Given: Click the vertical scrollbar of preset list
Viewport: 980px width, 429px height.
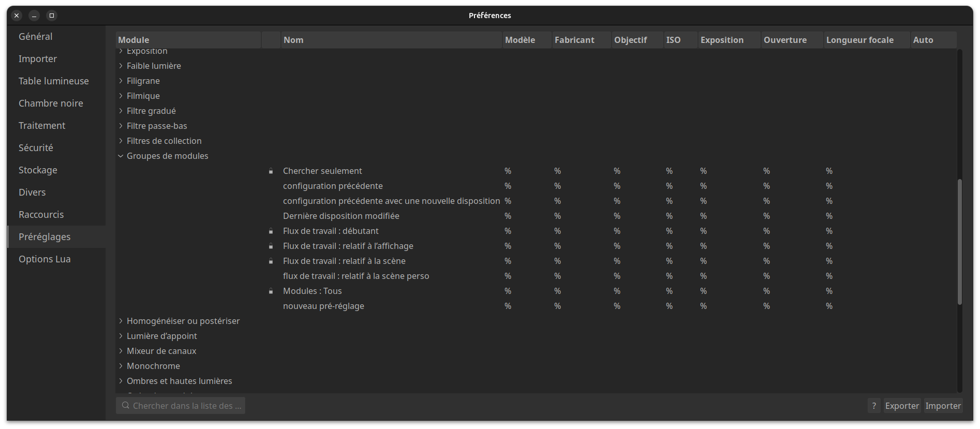Looking at the screenshot, I should pos(960,242).
